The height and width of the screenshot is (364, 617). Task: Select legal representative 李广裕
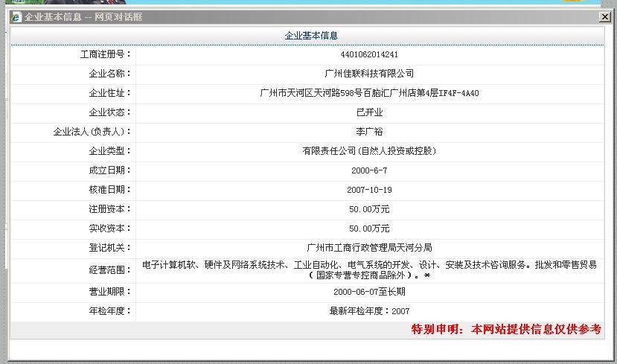pyautogui.click(x=369, y=132)
